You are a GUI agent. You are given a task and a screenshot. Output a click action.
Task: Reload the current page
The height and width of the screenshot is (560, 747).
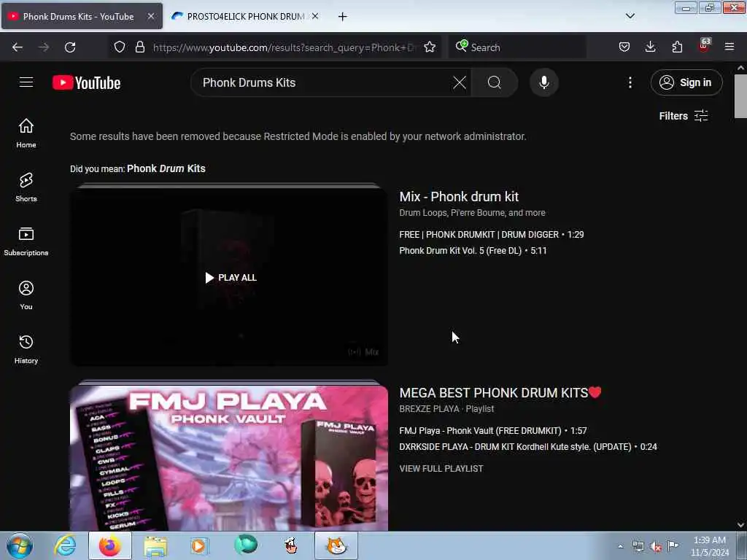[70, 47]
